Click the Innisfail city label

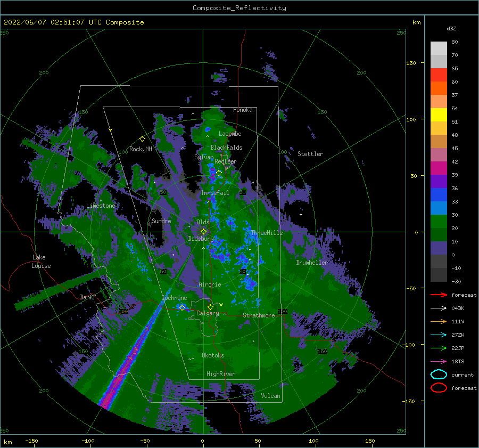pyautogui.click(x=215, y=193)
